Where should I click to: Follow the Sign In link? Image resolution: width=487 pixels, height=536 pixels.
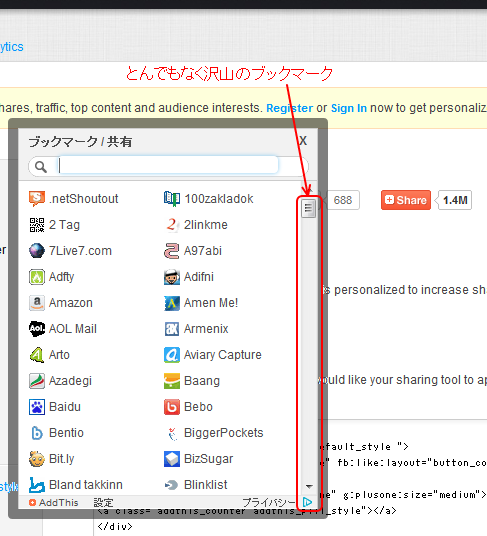click(349, 108)
